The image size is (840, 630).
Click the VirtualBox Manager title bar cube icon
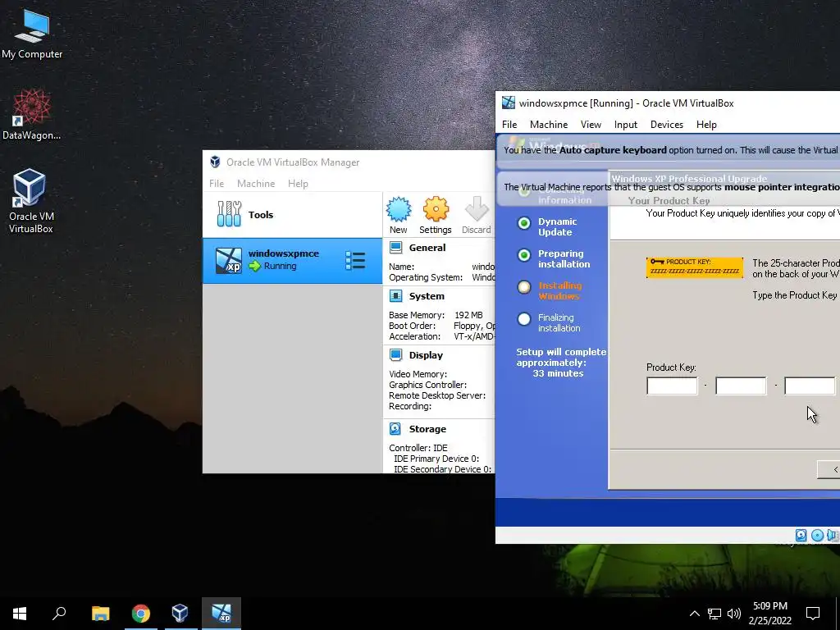tap(215, 162)
